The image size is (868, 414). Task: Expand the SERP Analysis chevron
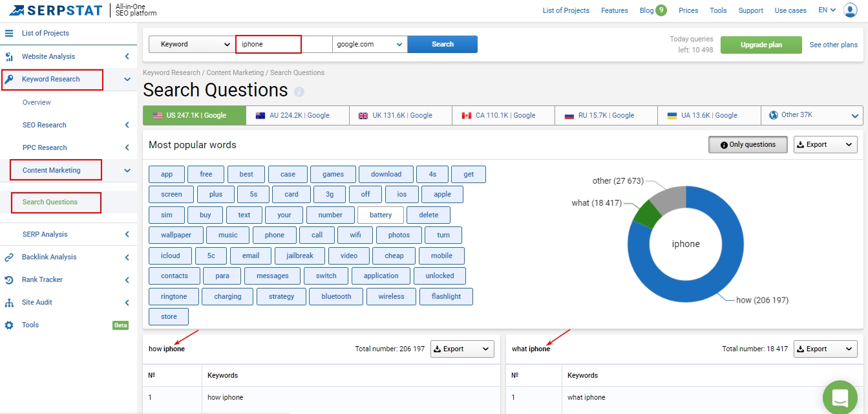[127, 235]
